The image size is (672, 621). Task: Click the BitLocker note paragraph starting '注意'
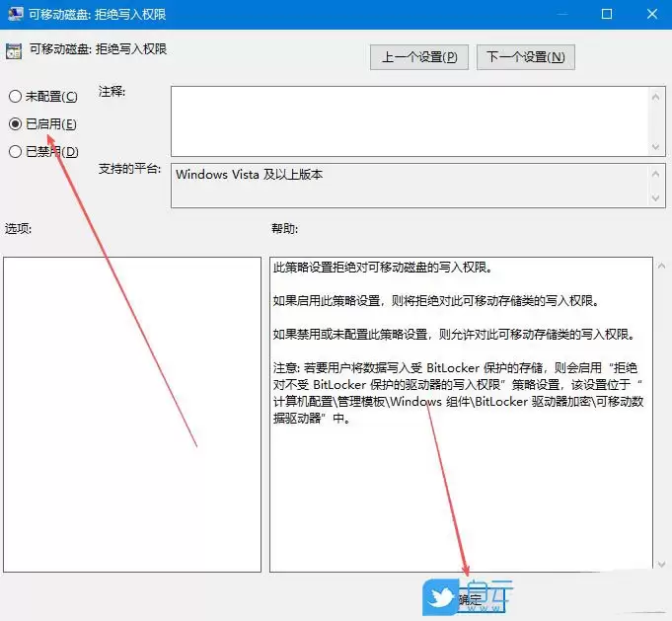[458, 393]
